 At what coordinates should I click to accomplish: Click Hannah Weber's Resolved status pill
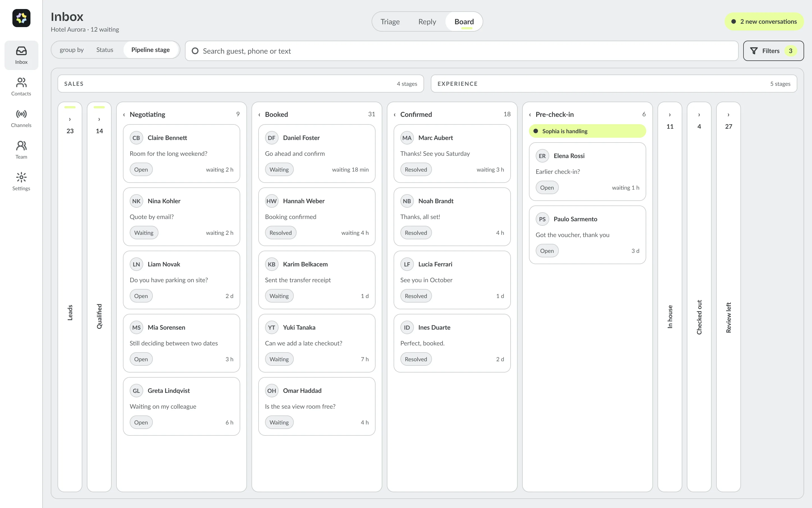pos(281,233)
